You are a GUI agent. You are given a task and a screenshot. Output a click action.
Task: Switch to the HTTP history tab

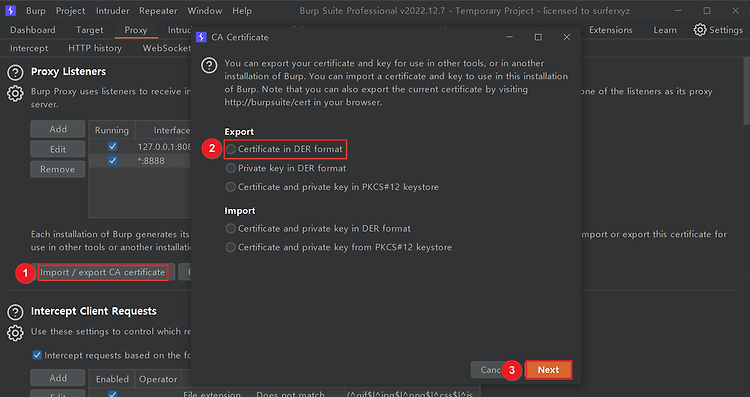(x=95, y=48)
